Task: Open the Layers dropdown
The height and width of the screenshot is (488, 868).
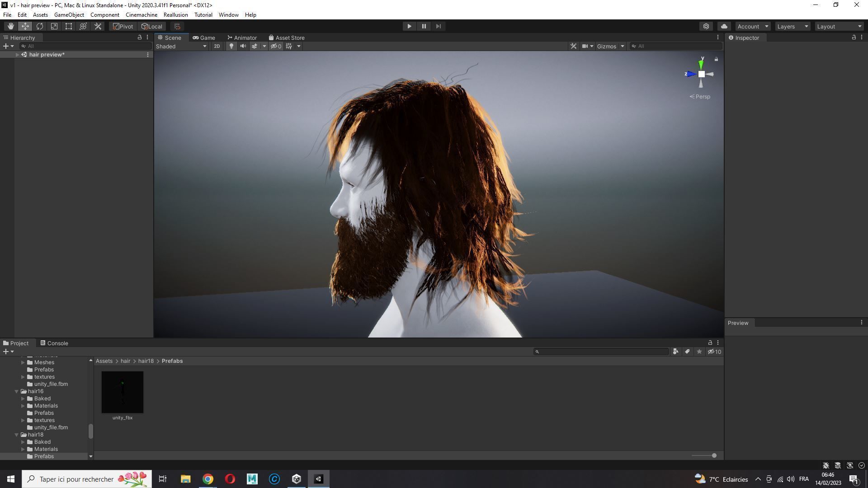Action: pos(792,26)
